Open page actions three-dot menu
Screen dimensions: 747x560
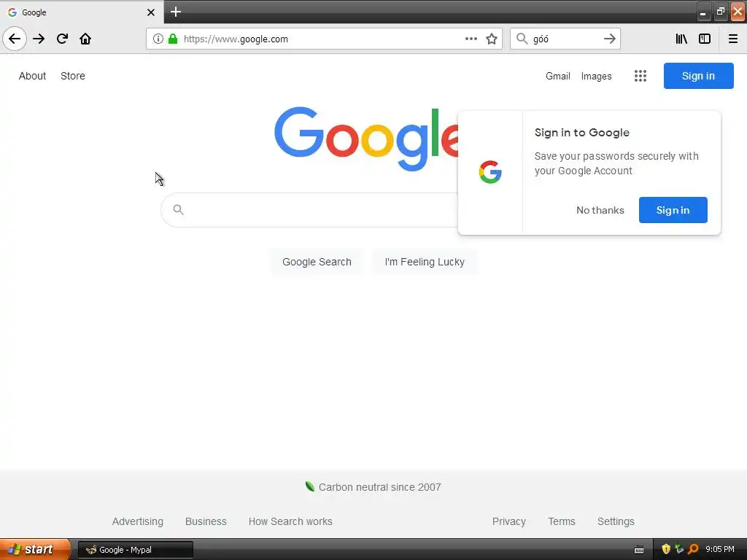point(471,39)
